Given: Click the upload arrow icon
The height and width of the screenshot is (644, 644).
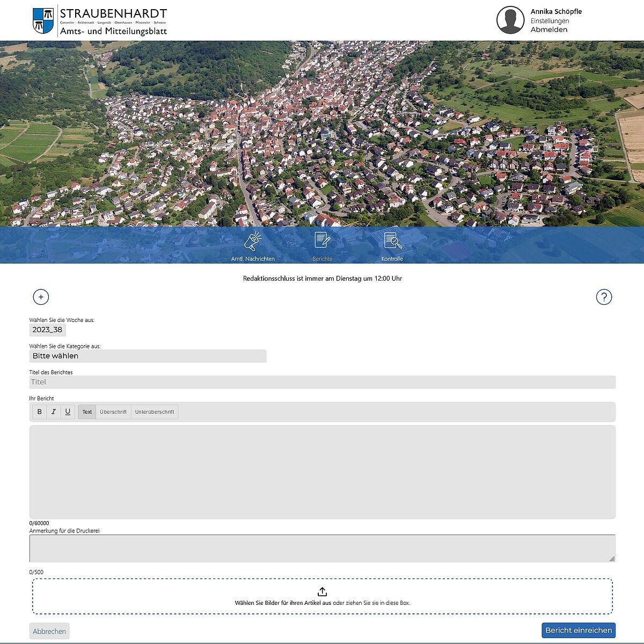Looking at the screenshot, I should (322, 591).
